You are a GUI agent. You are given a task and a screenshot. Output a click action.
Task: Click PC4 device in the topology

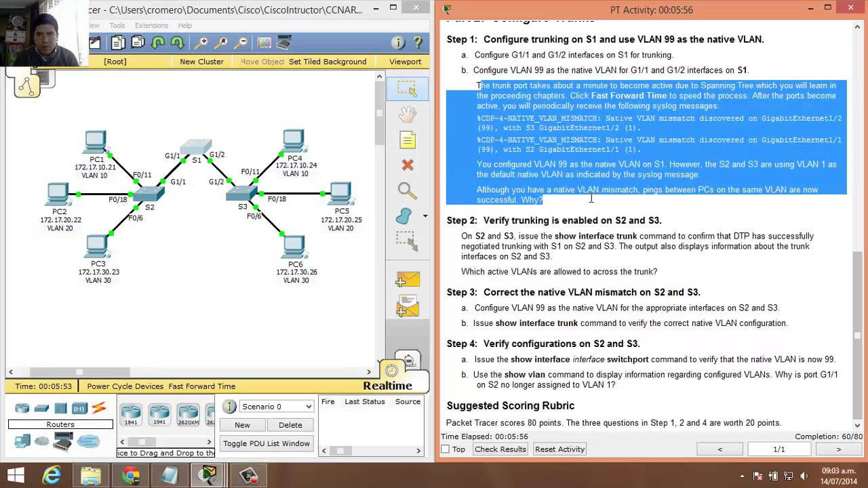click(294, 141)
